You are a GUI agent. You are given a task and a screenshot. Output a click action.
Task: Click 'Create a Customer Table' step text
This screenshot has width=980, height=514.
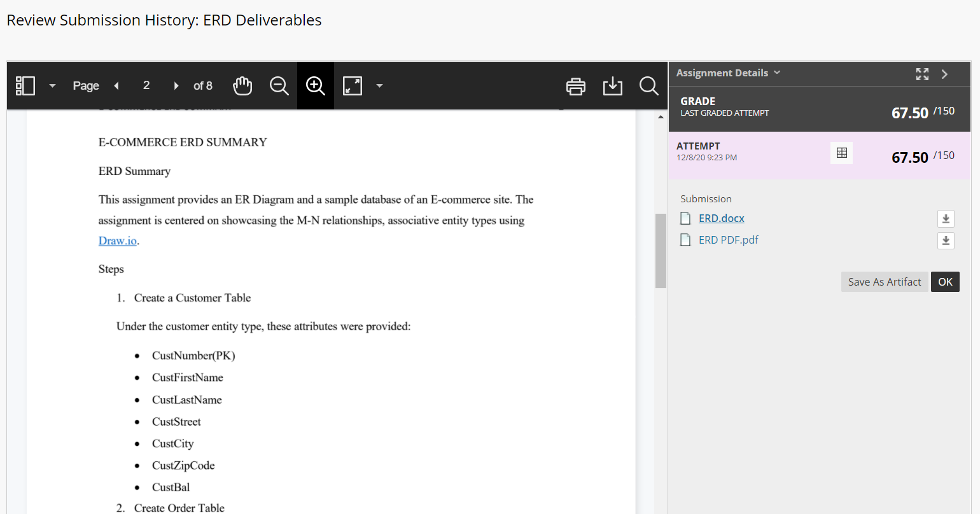pyautogui.click(x=192, y=298)
